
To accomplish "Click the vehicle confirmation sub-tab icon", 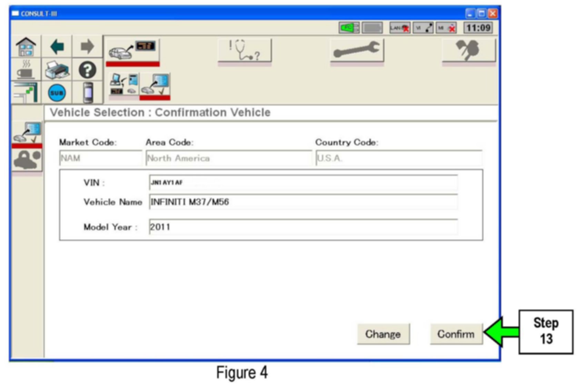I will click(155, 85).
